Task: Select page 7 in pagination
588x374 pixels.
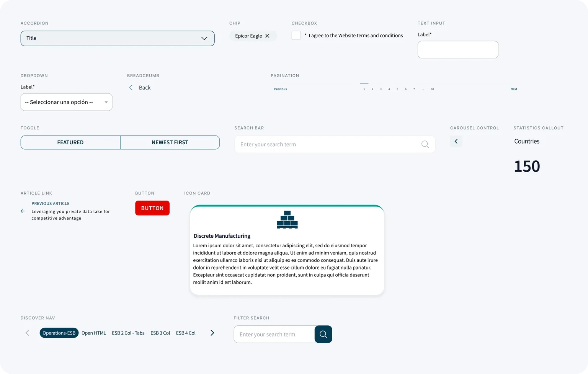Action: click(414, 89)
